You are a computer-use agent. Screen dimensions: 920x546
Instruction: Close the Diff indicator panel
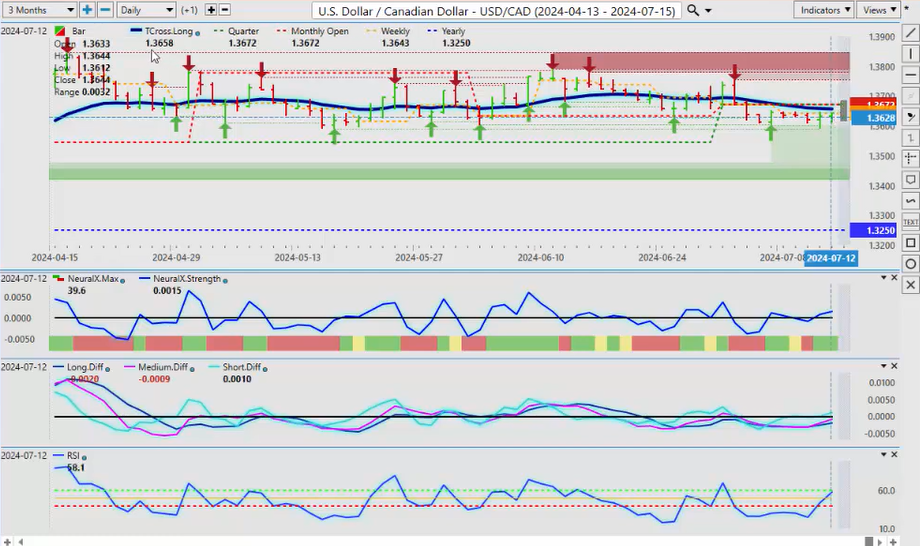pos(894,366)
